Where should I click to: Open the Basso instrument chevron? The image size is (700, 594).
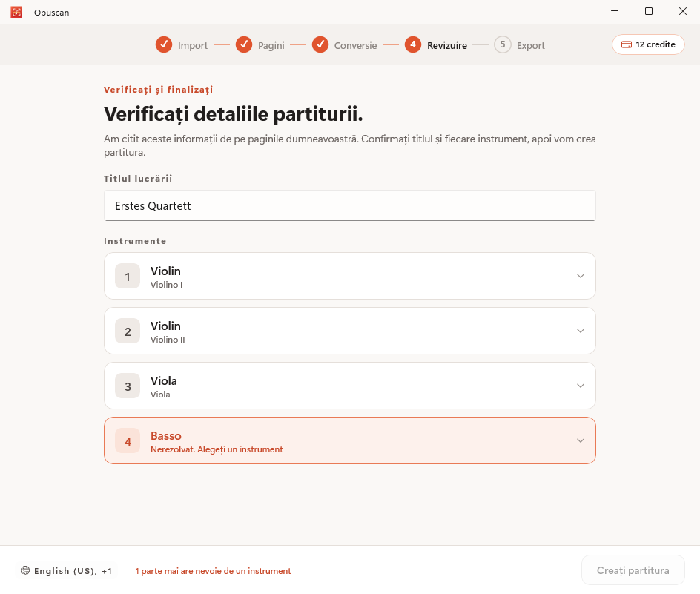coord(581,440)
